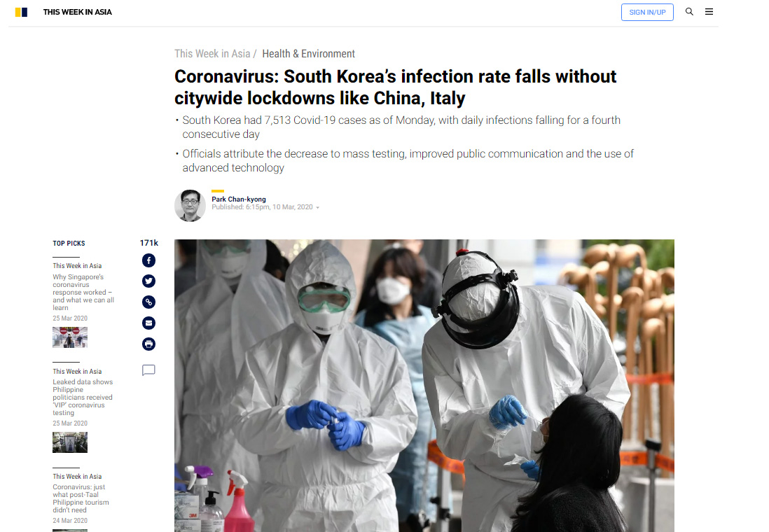Share article on Twitter
The image size is (769, 532).
point(148,281)
